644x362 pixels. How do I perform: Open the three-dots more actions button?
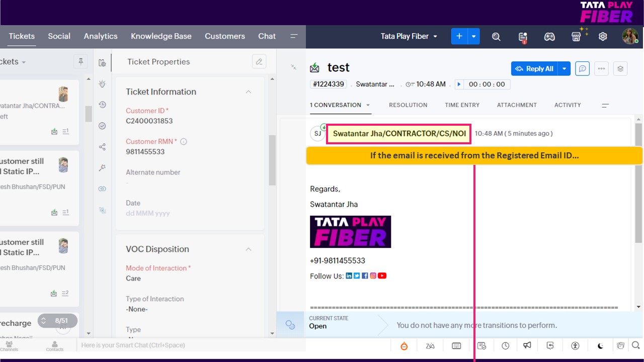601,69
